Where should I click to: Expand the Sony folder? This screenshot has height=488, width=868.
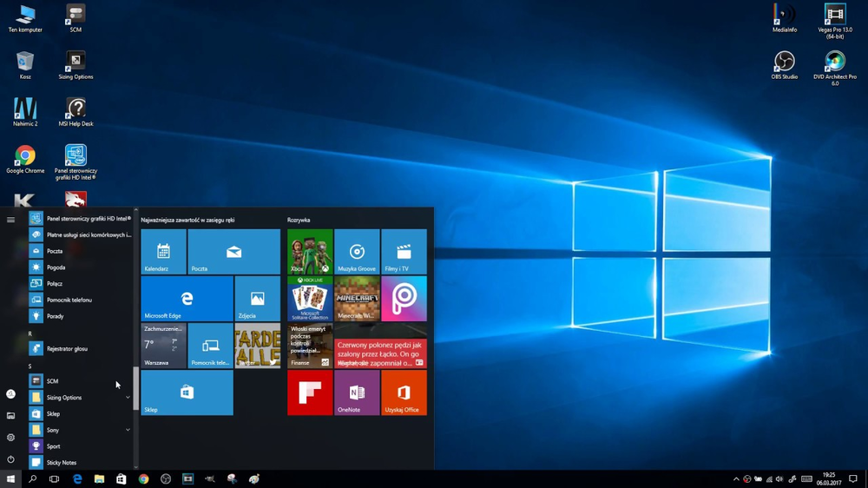click(80, 430)
